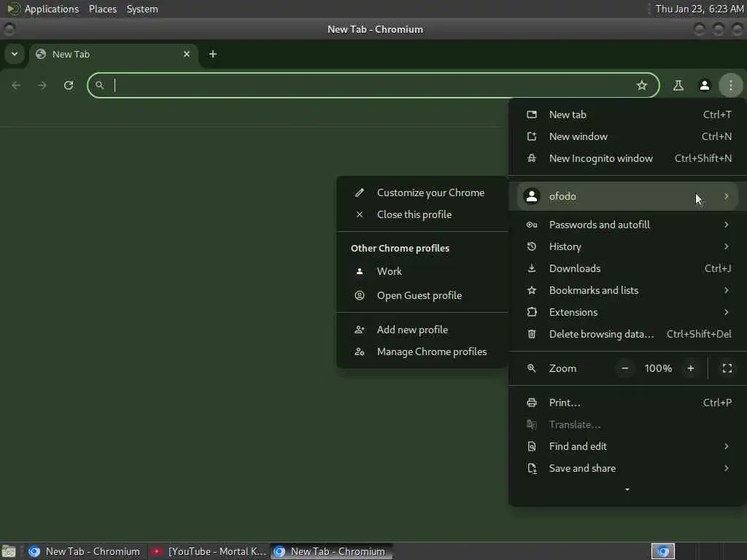Show more menu items via bottom arrow

pos(627,489)
